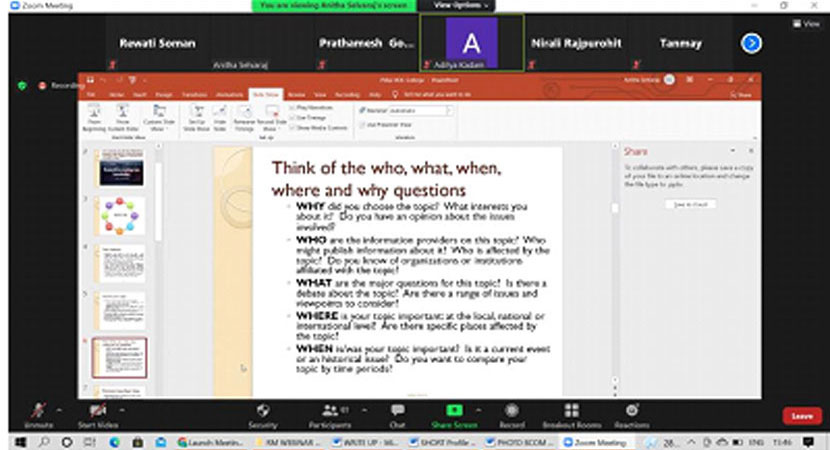Click the green Share Screen icon
Image resolution: width=830 pixels, height=450 pixels.
click(454, 411)
